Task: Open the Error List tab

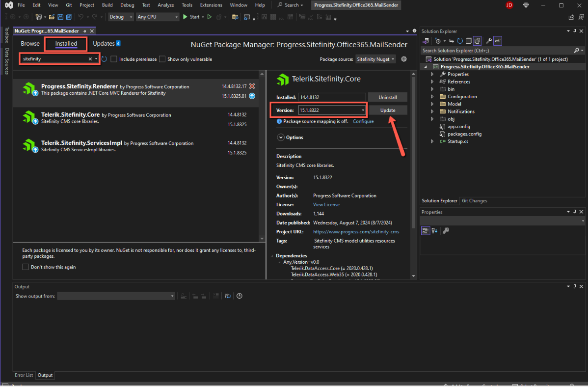Action: click(24, 375)
